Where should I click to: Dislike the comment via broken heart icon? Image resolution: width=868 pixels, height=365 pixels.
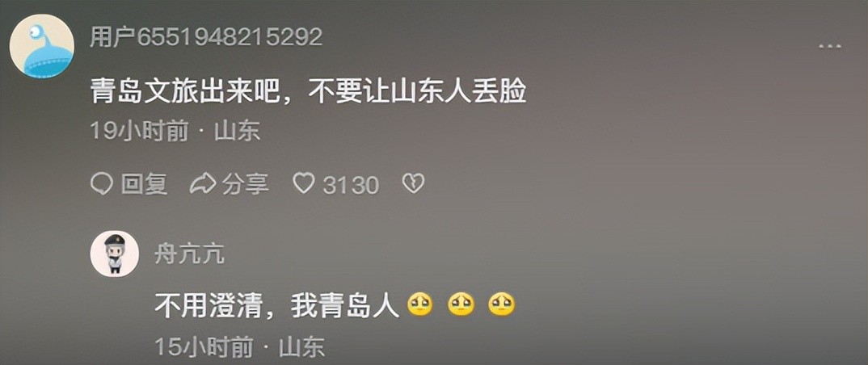tap(413, 184)
